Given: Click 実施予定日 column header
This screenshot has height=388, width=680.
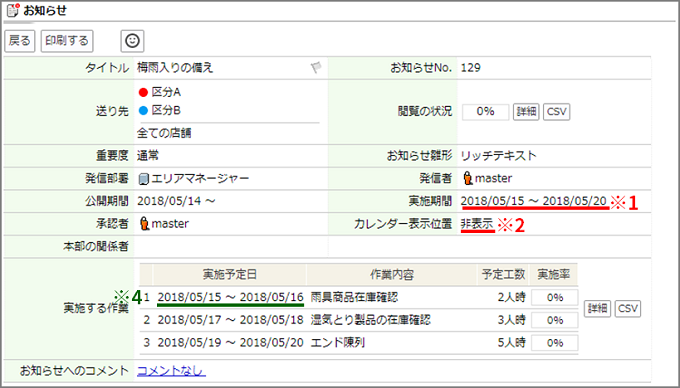Looking at the screenshot, I should (229, 274).
